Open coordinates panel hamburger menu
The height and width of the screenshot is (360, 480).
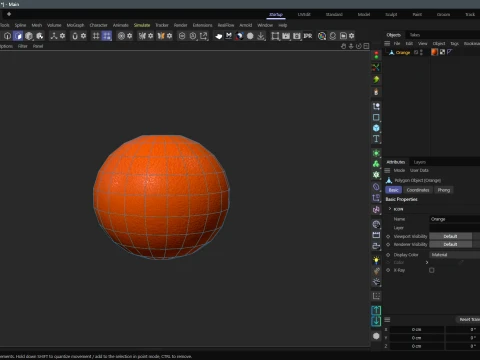pos(387,320)
